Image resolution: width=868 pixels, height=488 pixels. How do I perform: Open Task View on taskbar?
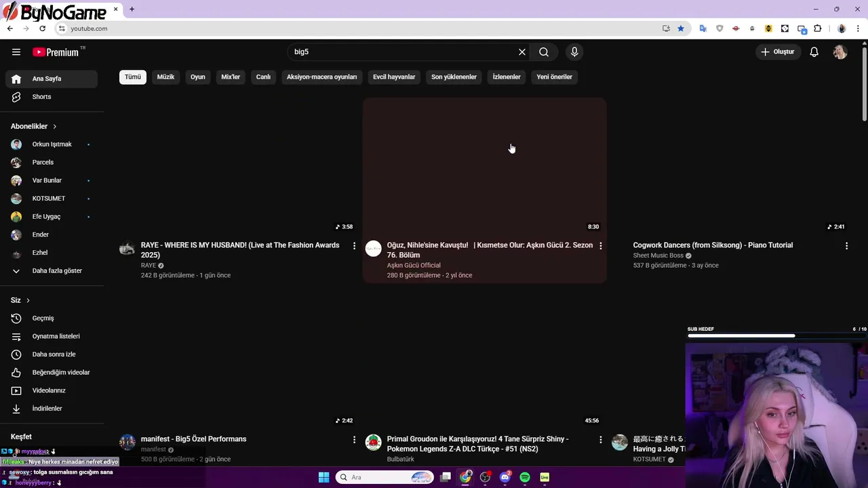click(x=446, y=477)
